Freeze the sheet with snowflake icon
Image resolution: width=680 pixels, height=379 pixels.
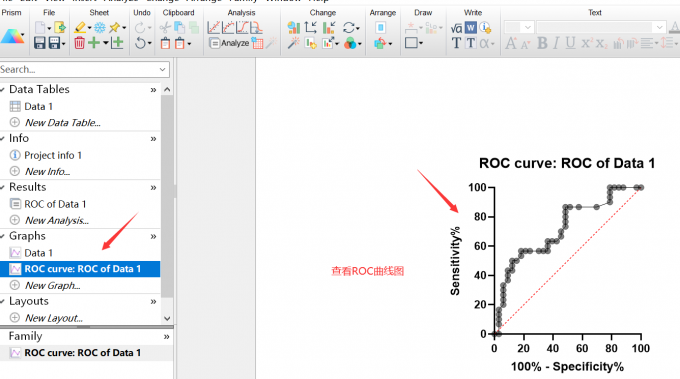100,28
